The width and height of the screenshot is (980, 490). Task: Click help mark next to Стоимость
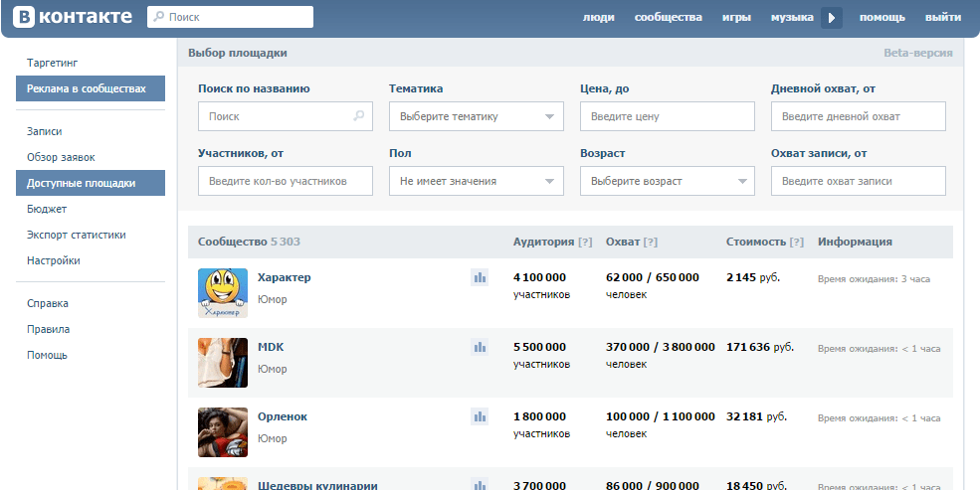797,243
